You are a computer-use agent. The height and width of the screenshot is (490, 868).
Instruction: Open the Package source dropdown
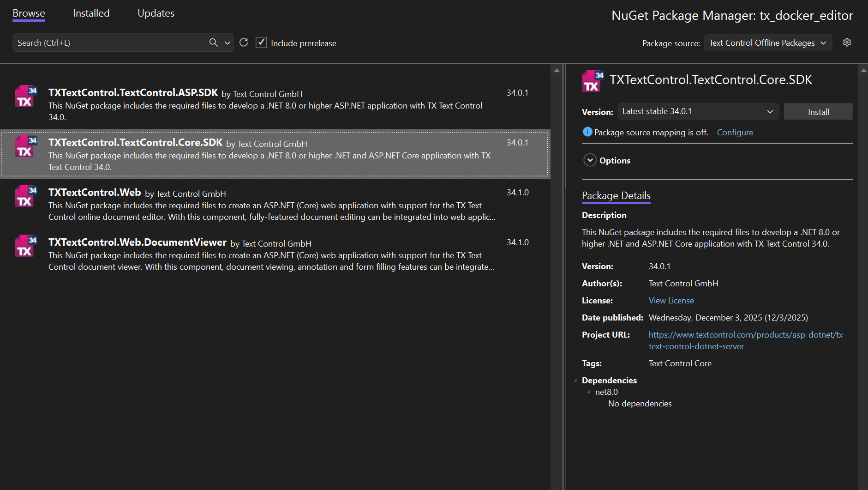[767, 42]
